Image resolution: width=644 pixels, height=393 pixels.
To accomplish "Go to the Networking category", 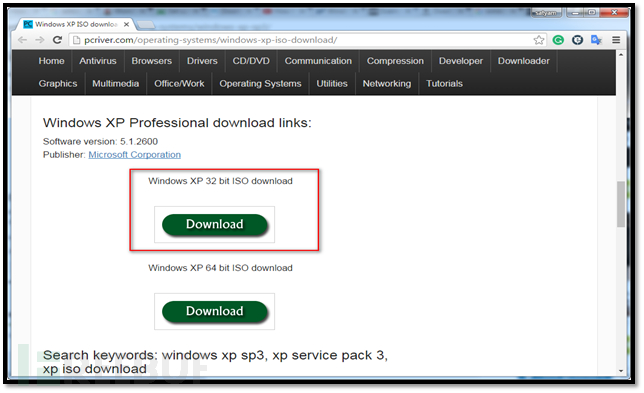I will coord(386,83).
